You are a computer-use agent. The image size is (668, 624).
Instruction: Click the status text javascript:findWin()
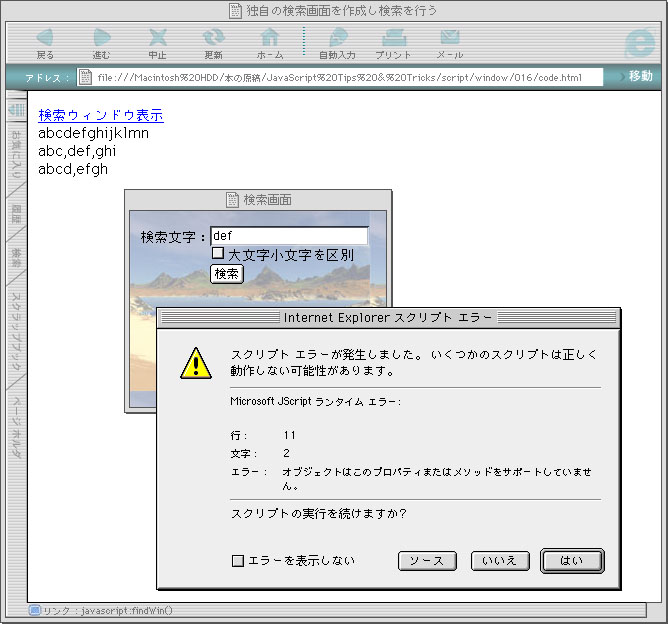[x=127, y=610]
